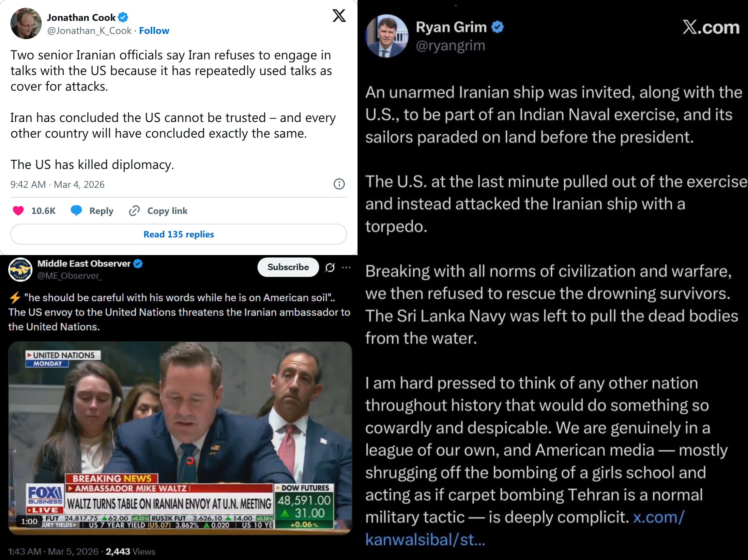Play the Fox Business Waltz video
Viewport: 748px width, 560px height.
(x=180, y=438)
